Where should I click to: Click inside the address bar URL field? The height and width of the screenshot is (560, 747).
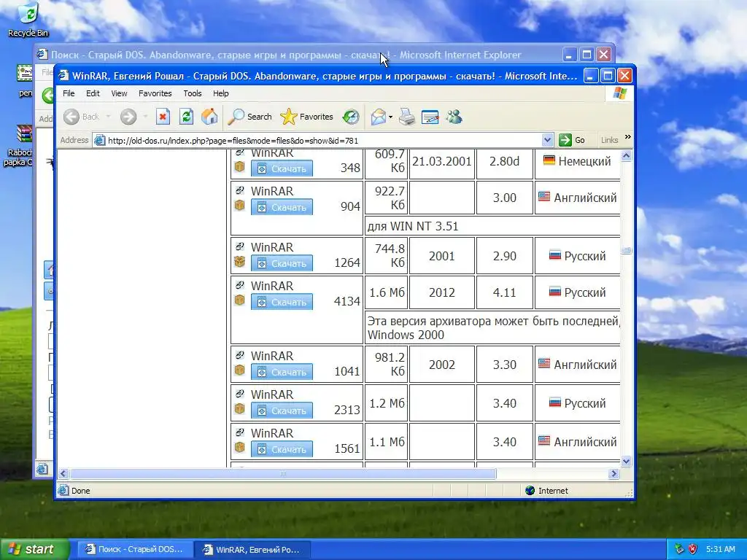pos(318,141)
